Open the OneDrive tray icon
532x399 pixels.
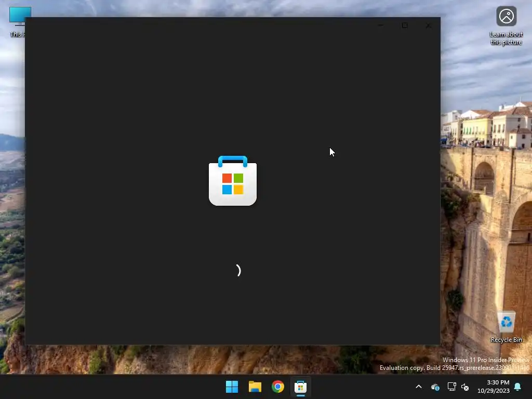pyautogui.click(x=435, y=387)
